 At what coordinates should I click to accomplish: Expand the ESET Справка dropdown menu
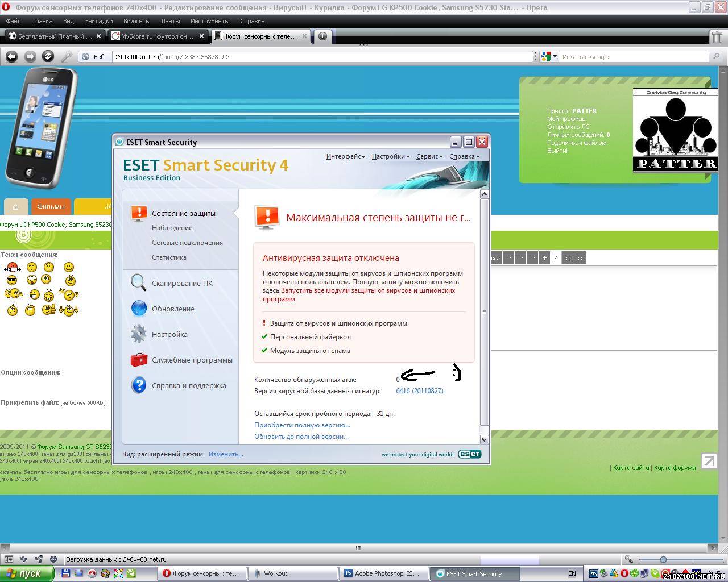pyautogui.click(x=465, y=156)
